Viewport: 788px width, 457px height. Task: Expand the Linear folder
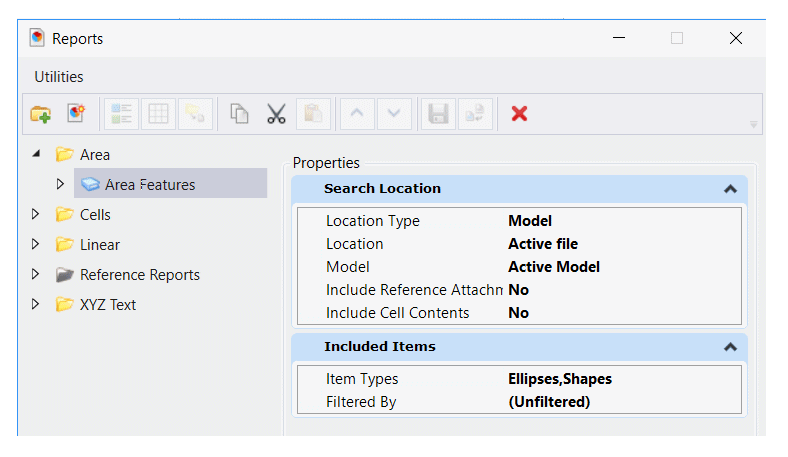tap(35, 244)
